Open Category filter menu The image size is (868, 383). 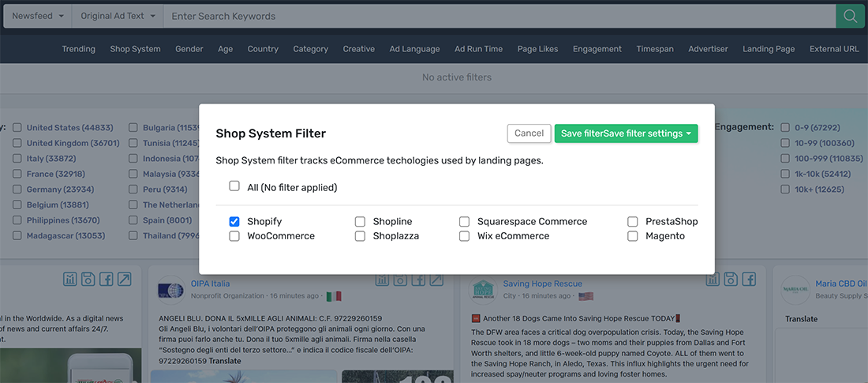pos(311,49)
